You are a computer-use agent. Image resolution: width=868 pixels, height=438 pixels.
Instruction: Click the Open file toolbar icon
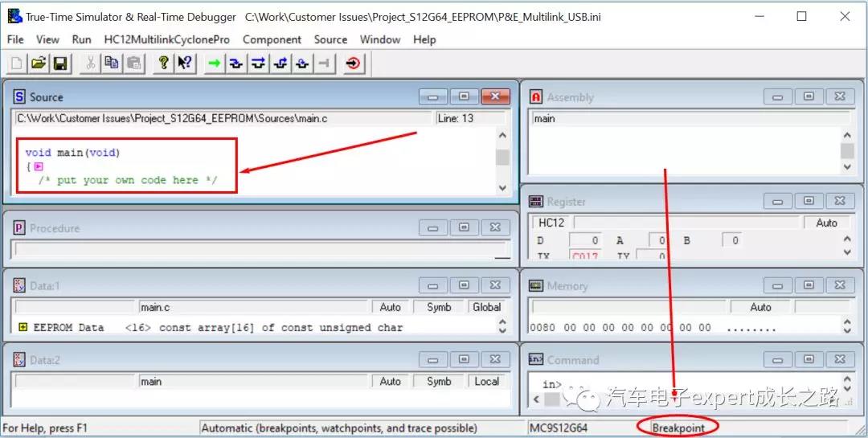click(x=38, y=63)
